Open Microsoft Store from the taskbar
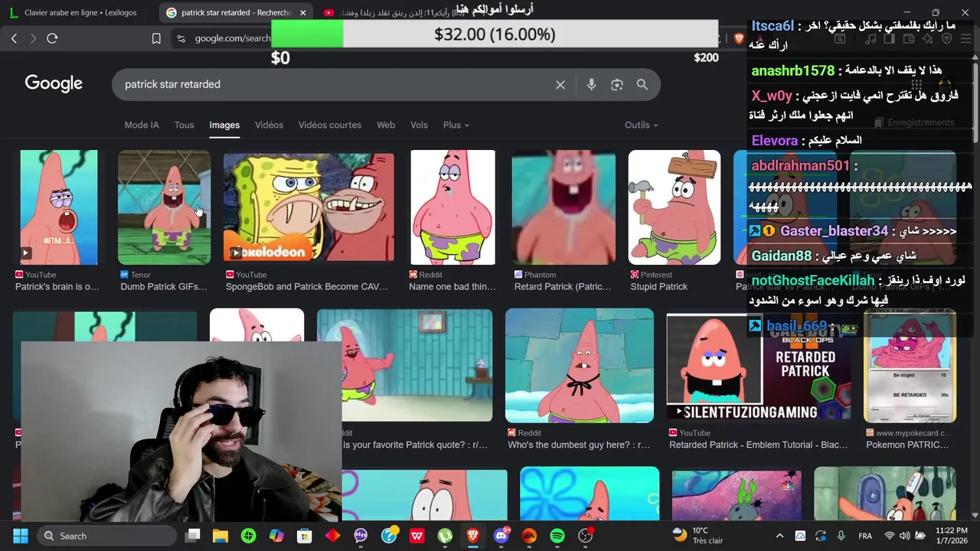This screenshot has width=980, height=551. [x=305, y=536]
